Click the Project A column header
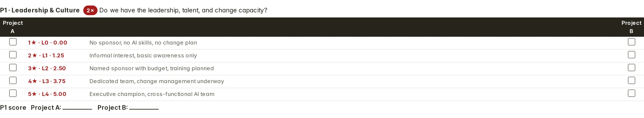644x118 pixels. pos(13,27)
